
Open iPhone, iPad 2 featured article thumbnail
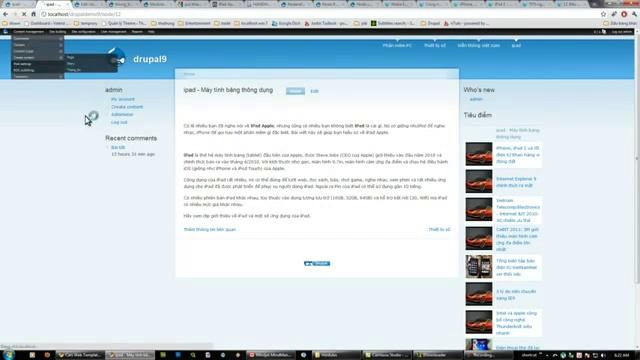pyautogui.click(x=479, y=154)
